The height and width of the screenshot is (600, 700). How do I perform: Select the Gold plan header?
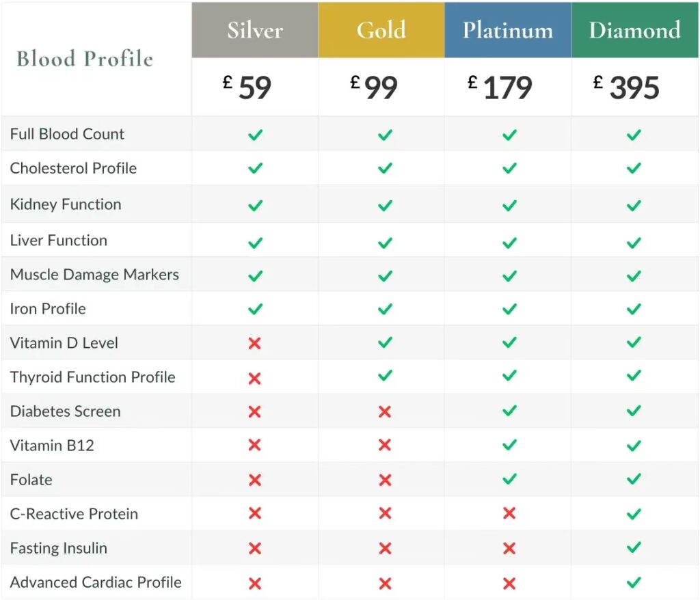click(381, 30)
